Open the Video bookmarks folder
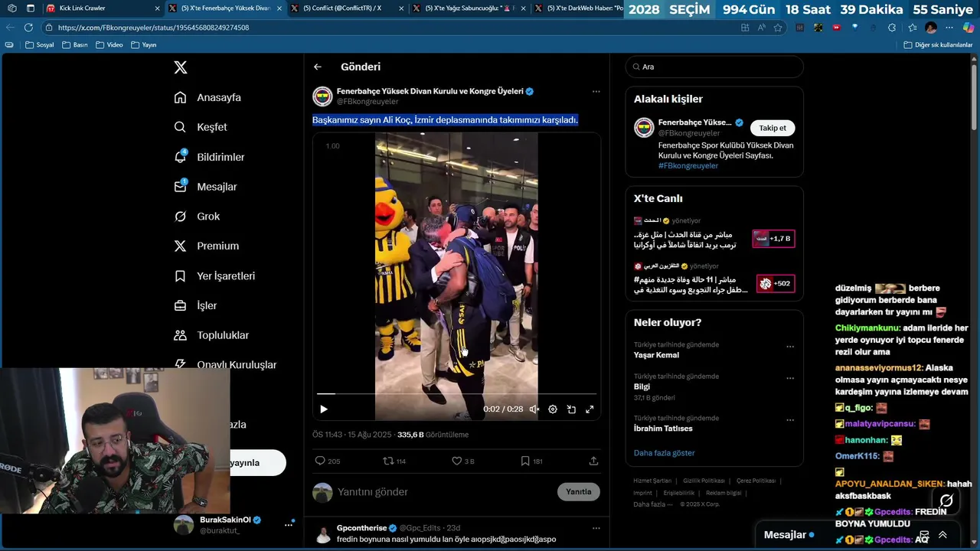980x551 pixels. pos(109,44)
